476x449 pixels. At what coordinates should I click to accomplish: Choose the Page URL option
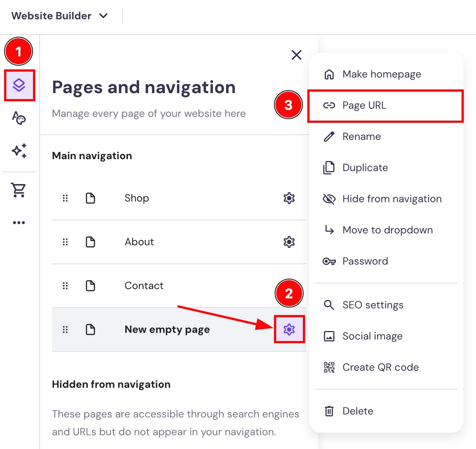coord(364,105)
